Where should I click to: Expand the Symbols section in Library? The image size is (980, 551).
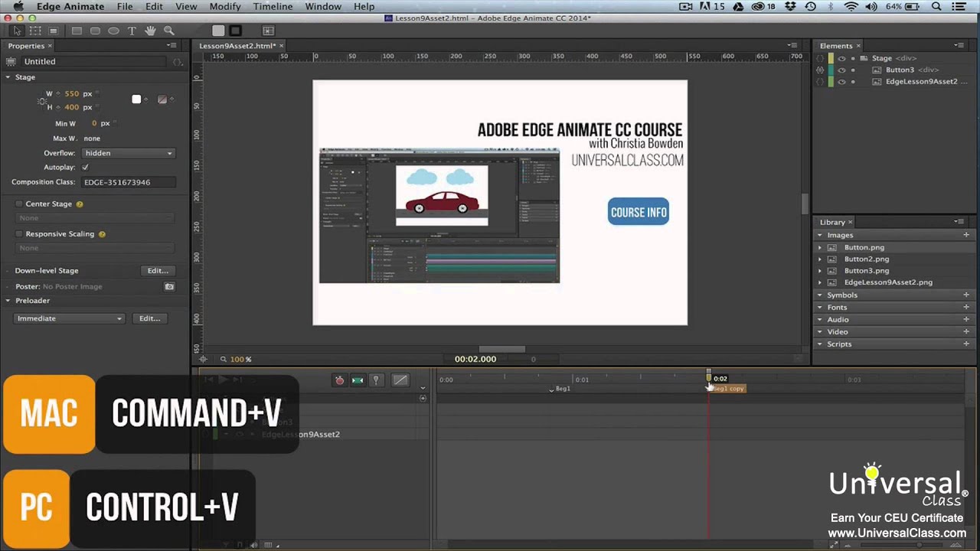[x=820, y=295]
